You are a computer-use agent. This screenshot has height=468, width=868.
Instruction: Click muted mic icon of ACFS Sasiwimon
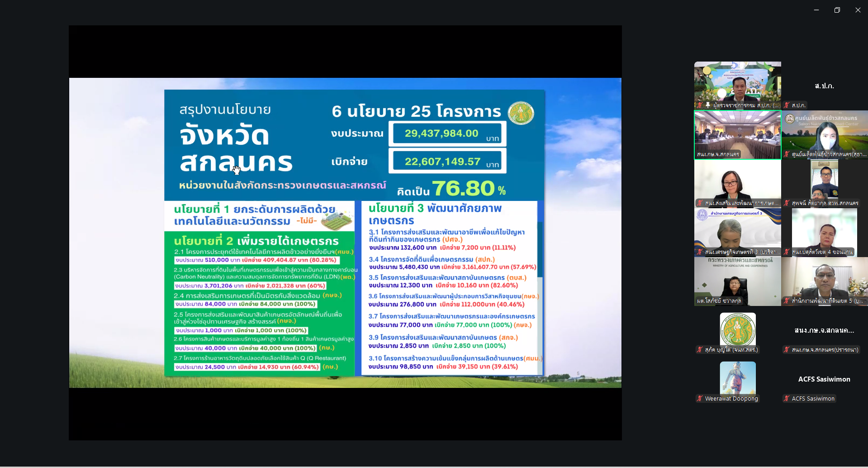pyautogui.click(x=787, y=399)
